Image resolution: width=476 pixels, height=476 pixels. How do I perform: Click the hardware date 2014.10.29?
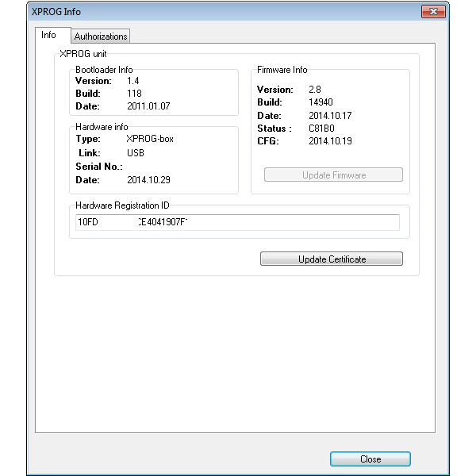pos(148,180)
